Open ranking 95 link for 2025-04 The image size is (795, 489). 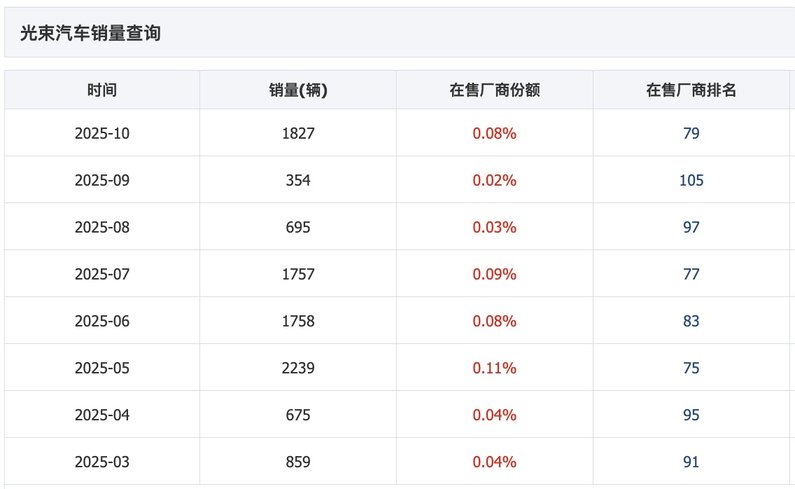[691, 416]
